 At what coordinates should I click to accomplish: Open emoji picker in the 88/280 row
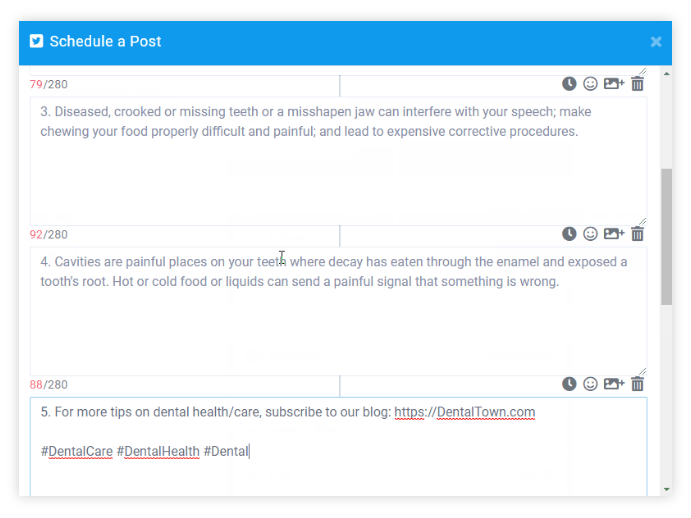tap(590, 384)
